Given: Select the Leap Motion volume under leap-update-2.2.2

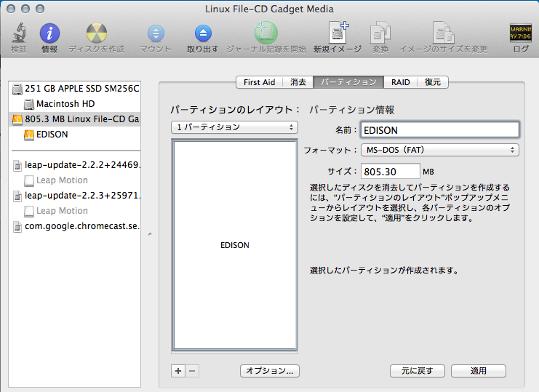Looking at the screenshot, I should [x=75, y=180].
